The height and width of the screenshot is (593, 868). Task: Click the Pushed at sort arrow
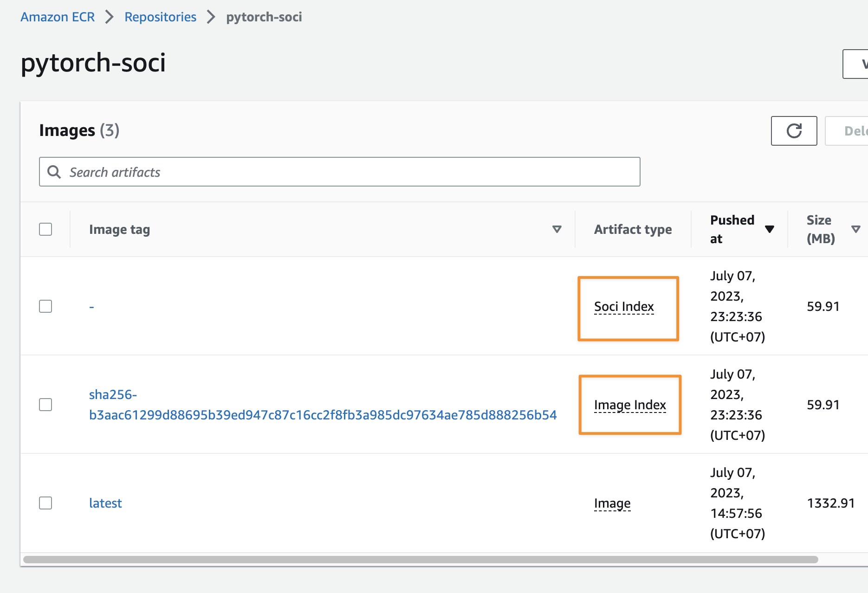(x=769, y=229)
